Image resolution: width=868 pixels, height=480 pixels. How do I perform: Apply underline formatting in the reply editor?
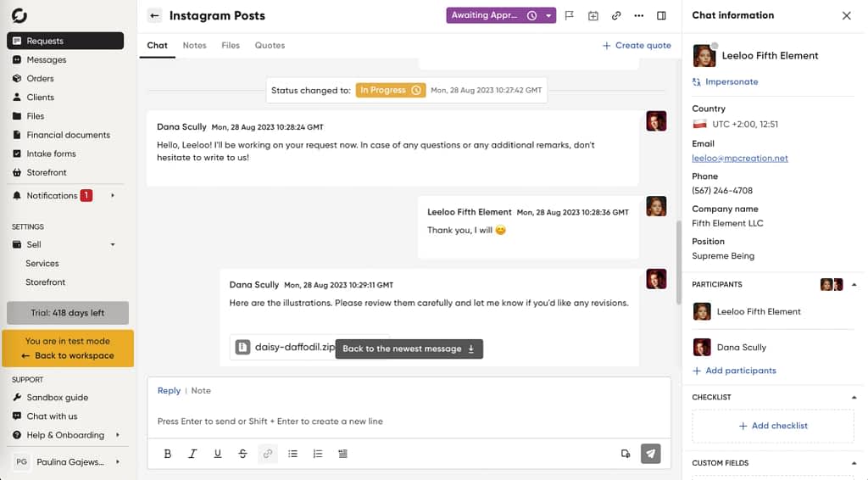tap(218, 454)
